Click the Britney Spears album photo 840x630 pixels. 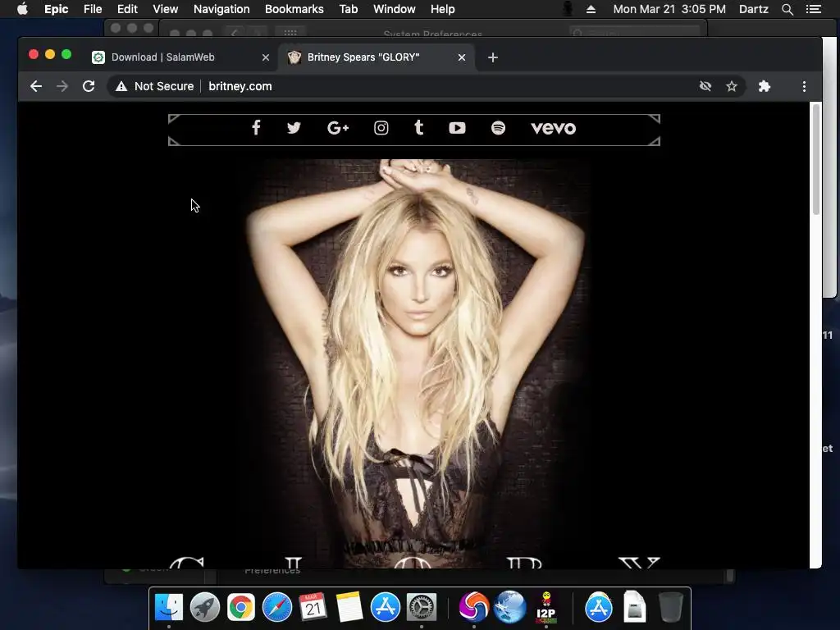click(415, 363)
